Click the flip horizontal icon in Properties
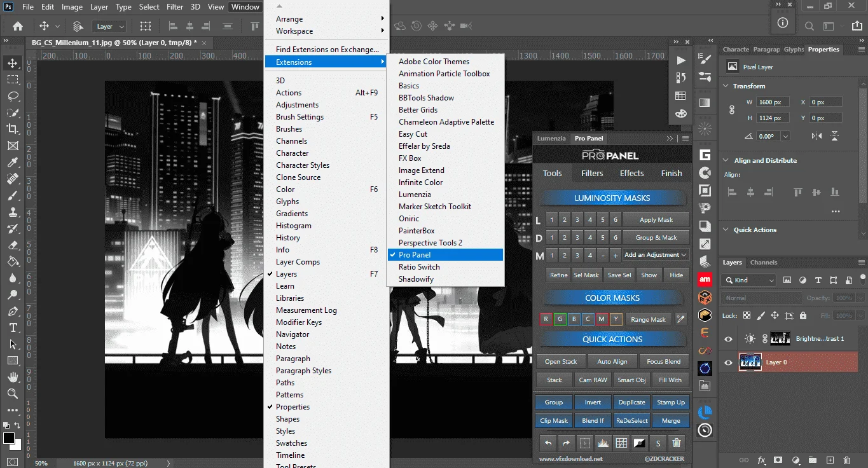 tap(817, 136)
